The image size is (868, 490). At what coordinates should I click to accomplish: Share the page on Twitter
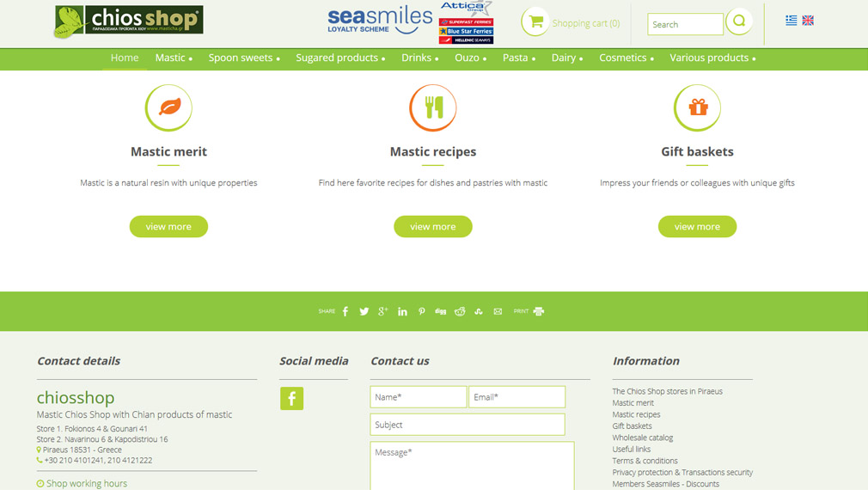[364, 311]
